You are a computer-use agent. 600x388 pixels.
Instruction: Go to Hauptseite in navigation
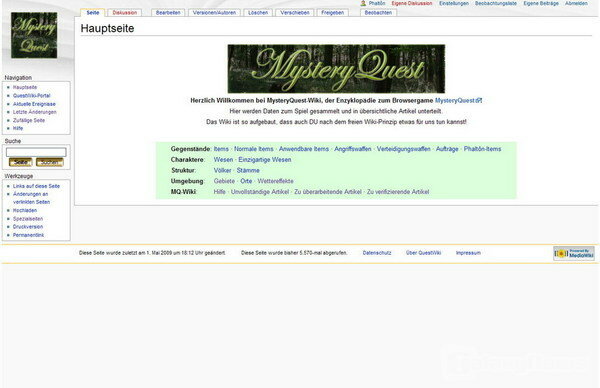click(25, 87)
